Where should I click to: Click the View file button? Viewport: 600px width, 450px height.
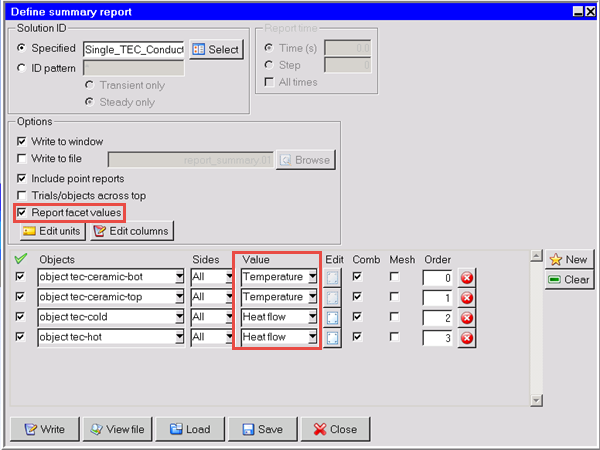[x=117, y=429]
